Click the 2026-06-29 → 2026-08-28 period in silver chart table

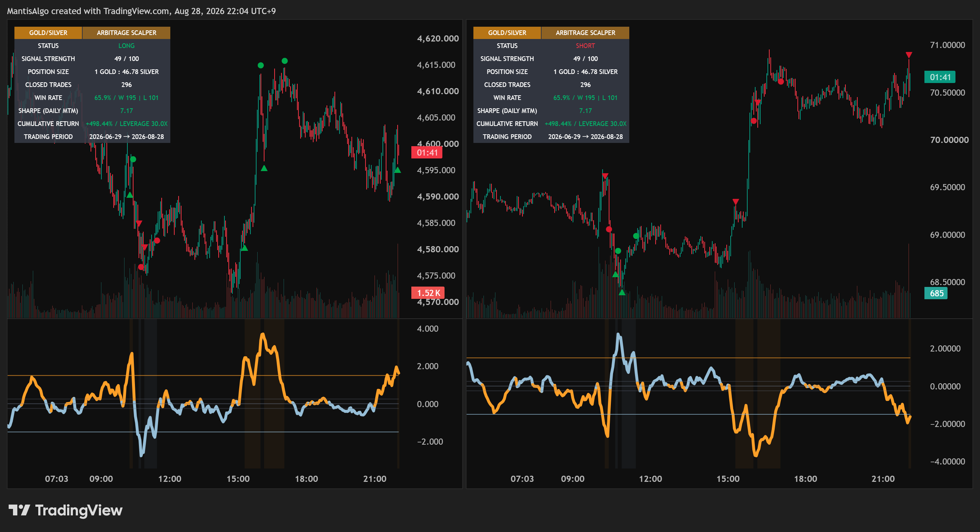tap(585, 137)
